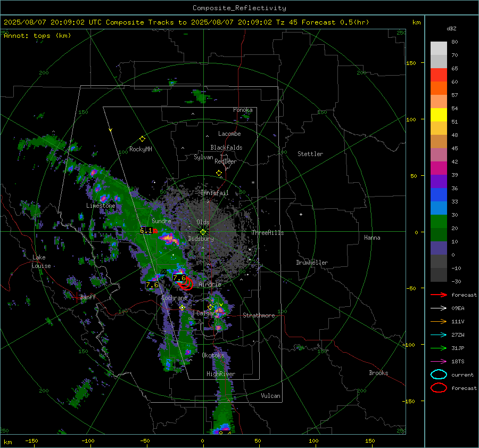This screenshot has height=448, width=479.
Task: Pick the orange 60 dBZ swatch
Action: click(x=439, y=88)
